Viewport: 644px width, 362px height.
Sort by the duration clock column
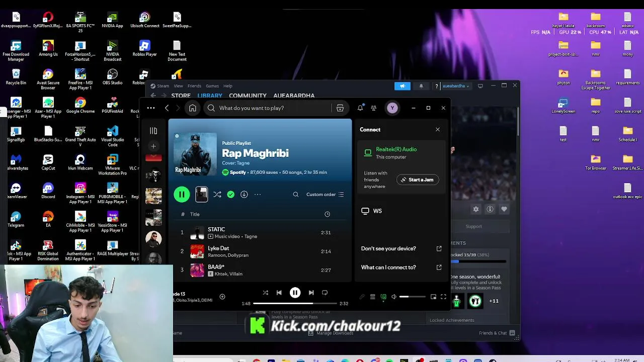(327, 214)
